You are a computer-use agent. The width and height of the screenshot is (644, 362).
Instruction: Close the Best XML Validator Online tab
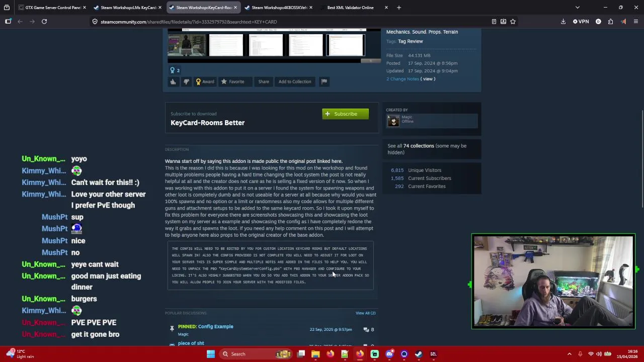386,8
